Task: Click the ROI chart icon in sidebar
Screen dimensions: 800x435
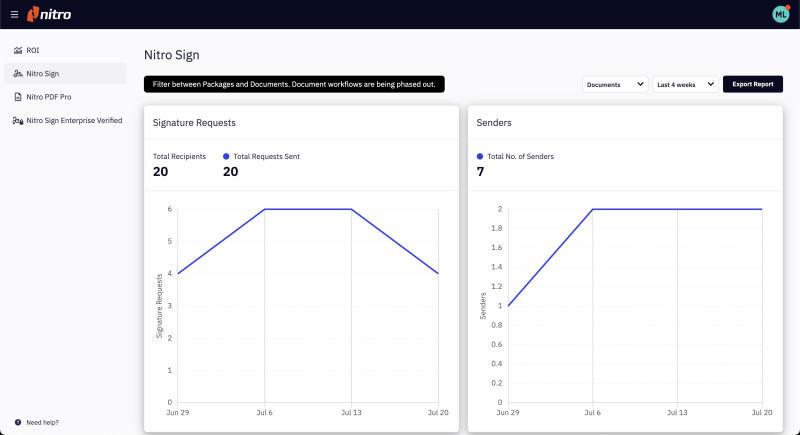Action: (18, 50)
